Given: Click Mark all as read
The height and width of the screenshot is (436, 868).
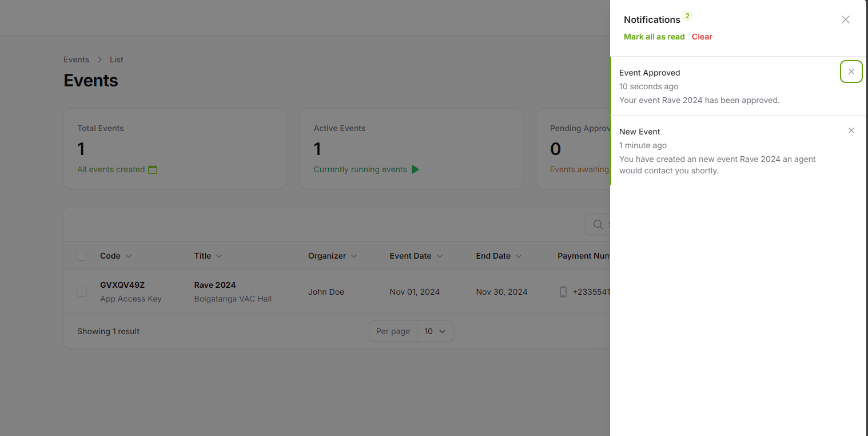Looking at the screenshot, I should (654, 37).
